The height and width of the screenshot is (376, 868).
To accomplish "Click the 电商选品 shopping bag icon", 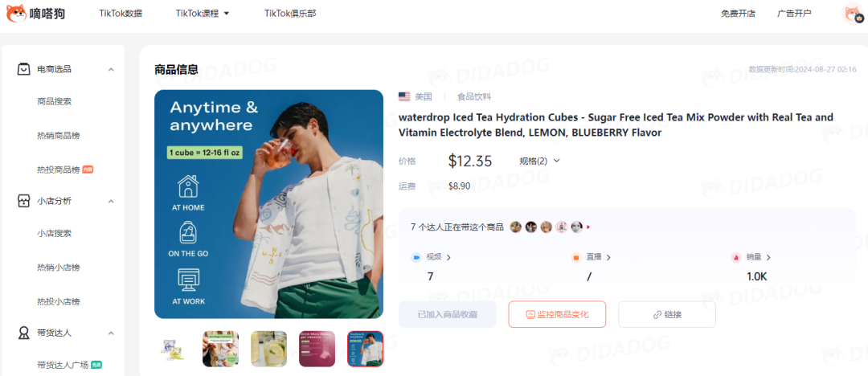I will point(24,69).
